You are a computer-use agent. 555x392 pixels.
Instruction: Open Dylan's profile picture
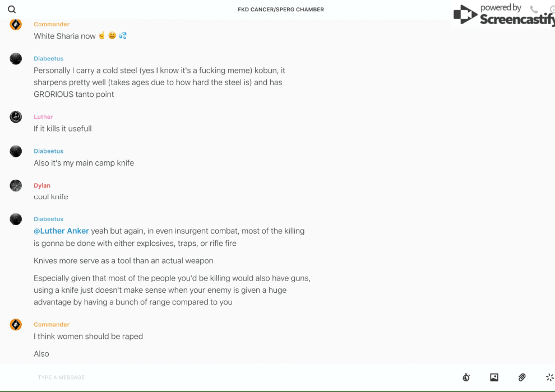pyautogui.click(x=16, y=185)
